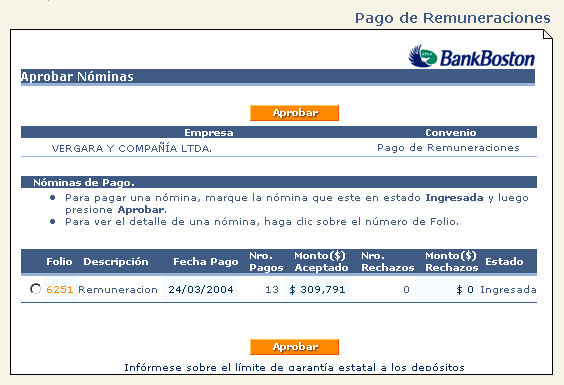Click the Monto($) Rechazos column header
Image resolution: width=564 pixels, height=385 pixels.
click(451, 262)
